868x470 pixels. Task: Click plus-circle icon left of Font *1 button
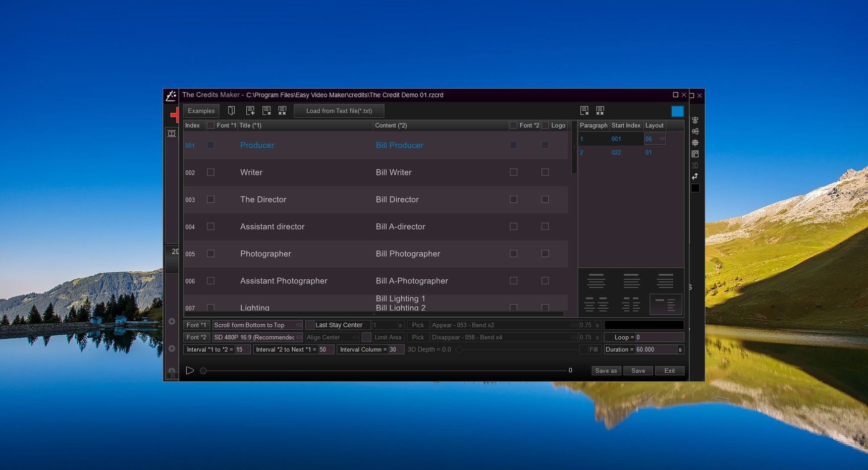(x=172, y=321)
